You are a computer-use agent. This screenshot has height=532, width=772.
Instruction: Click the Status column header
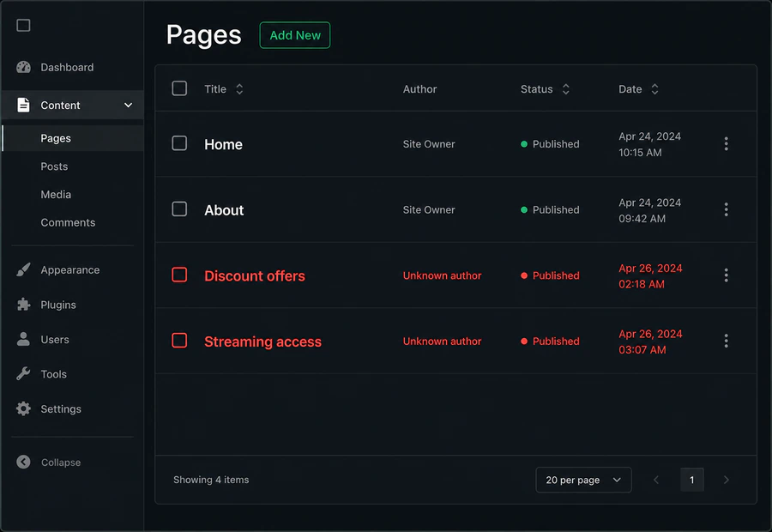click(537, 89)
